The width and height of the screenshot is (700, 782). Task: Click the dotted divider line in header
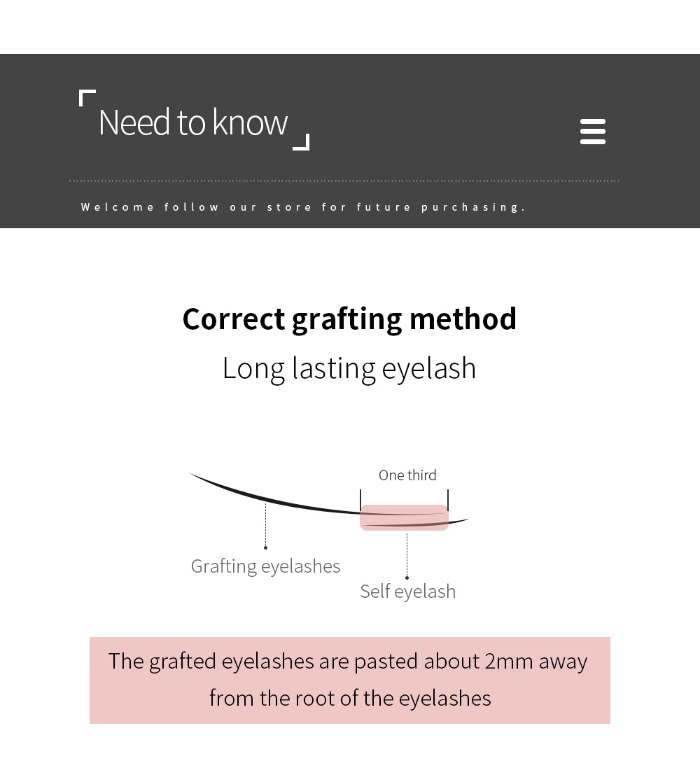pos(344,181)
